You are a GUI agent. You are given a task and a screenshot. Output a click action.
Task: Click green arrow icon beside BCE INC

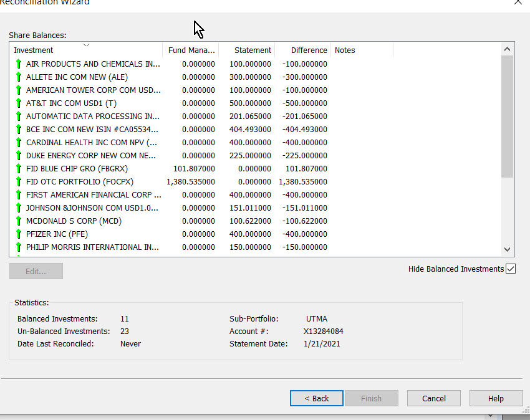pyautogui.click(x=19, y=129)
